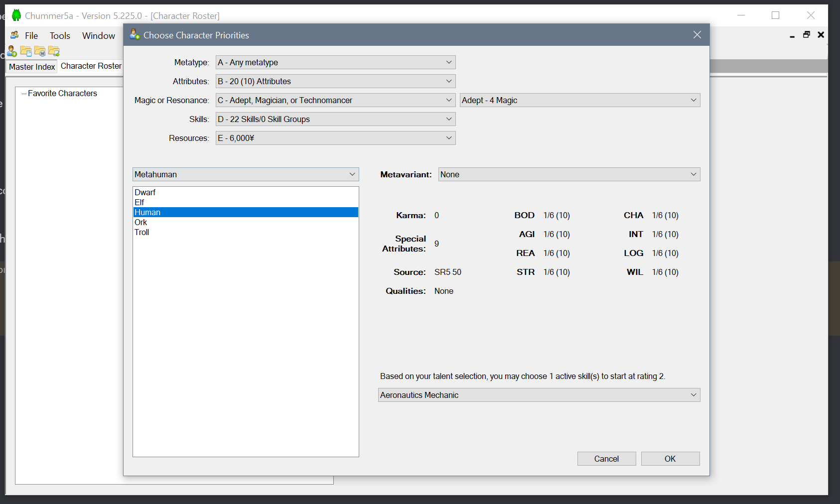Close the Choose Character Priorities dialog
Image resolution: width=840 pixels, height=504 pixels.
coord(697,35)
